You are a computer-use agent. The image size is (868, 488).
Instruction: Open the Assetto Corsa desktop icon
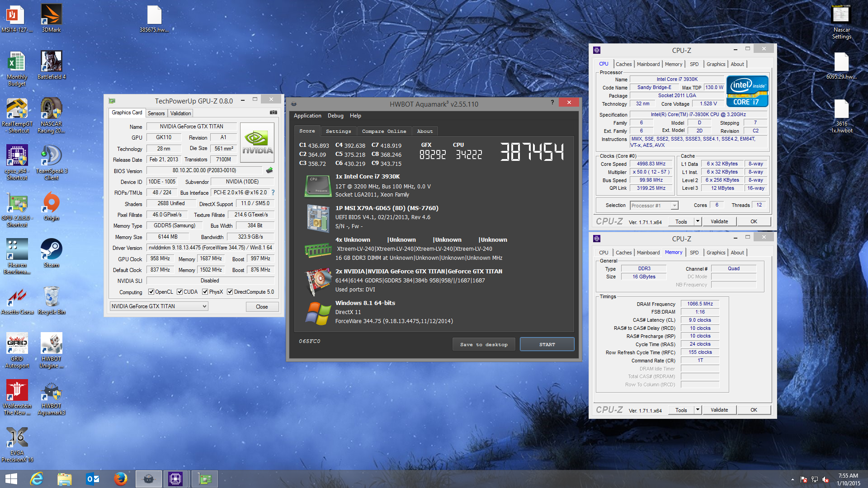click(x=17, y=300)
